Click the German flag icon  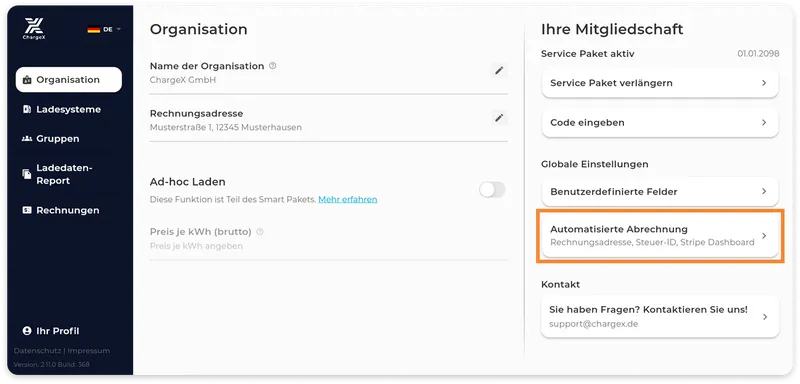coord(93,30)
